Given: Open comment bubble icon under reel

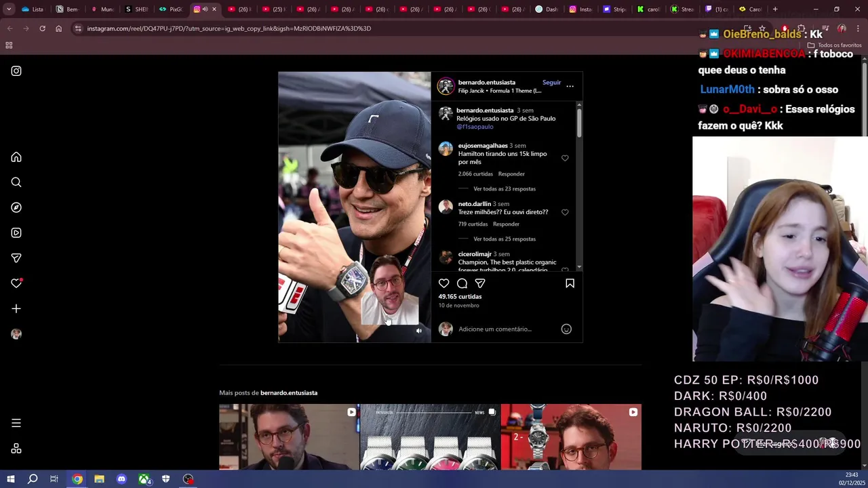Looking at the screenshot, I should (x=462, y=283).
